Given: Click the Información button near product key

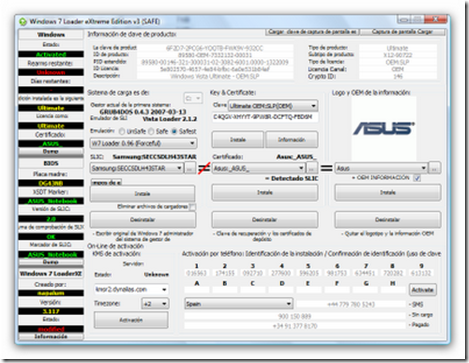Looking at the screenshot, I should coord(292,140).
